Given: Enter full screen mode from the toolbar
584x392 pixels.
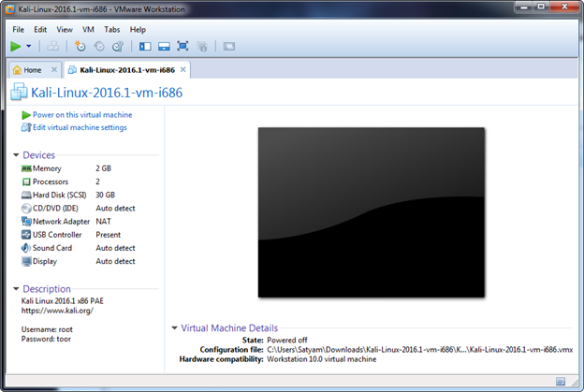Looking at the screenshot, I should (x=182, y=46).
